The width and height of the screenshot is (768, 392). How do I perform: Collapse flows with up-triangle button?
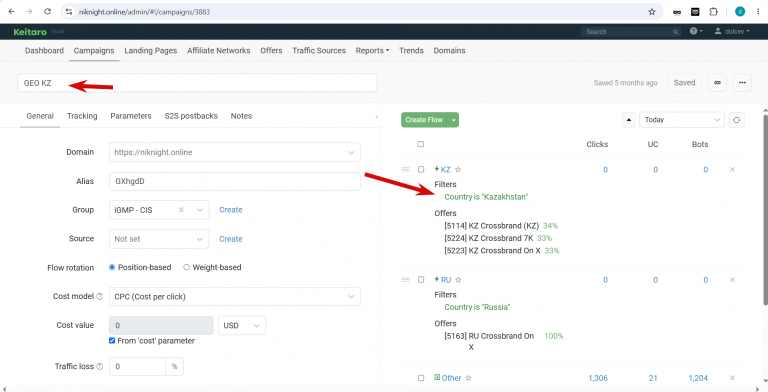(x=629, y=120)
